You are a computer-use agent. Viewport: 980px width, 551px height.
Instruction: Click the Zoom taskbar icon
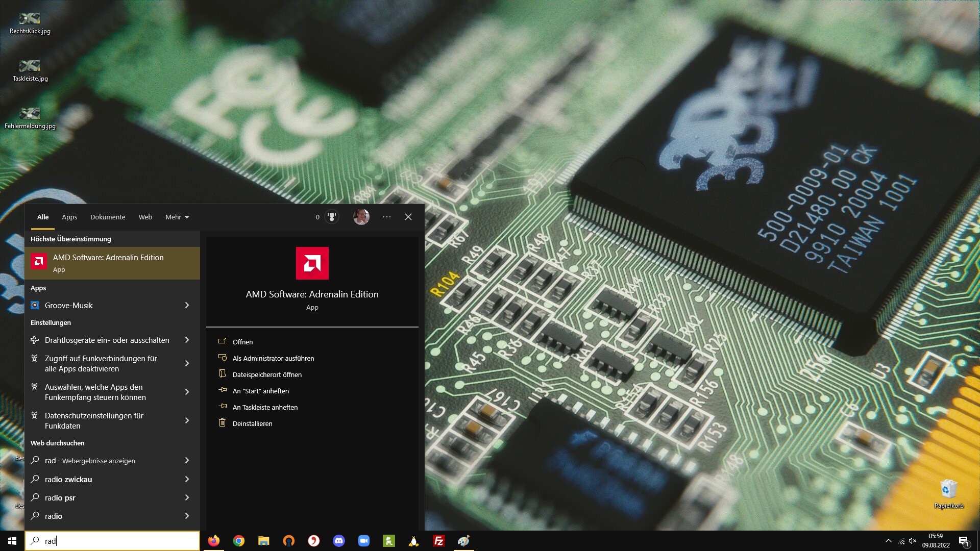click(364, 541)
